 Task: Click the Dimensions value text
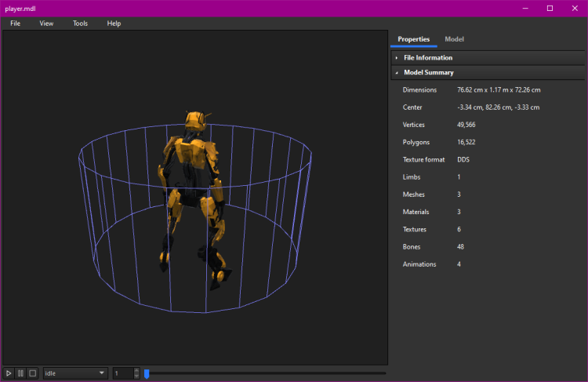498,90
